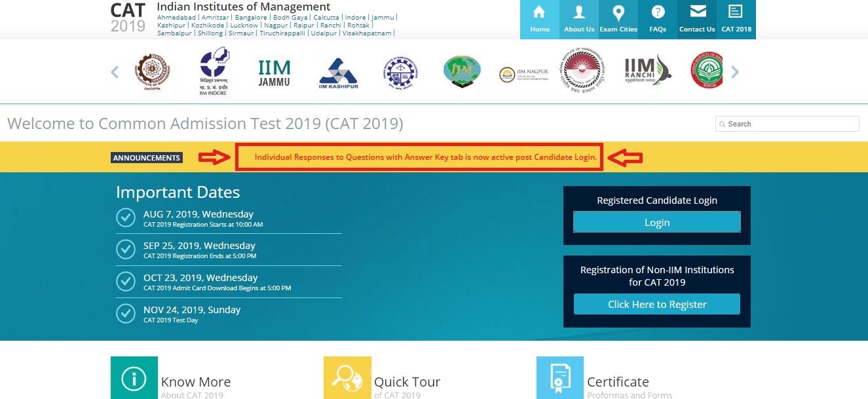Click the IIM Indore logo

coord(216,71)
